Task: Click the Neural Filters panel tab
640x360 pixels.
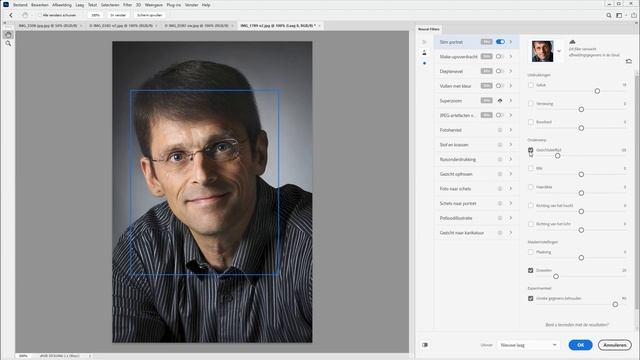Action: click(x=429, y=29)
